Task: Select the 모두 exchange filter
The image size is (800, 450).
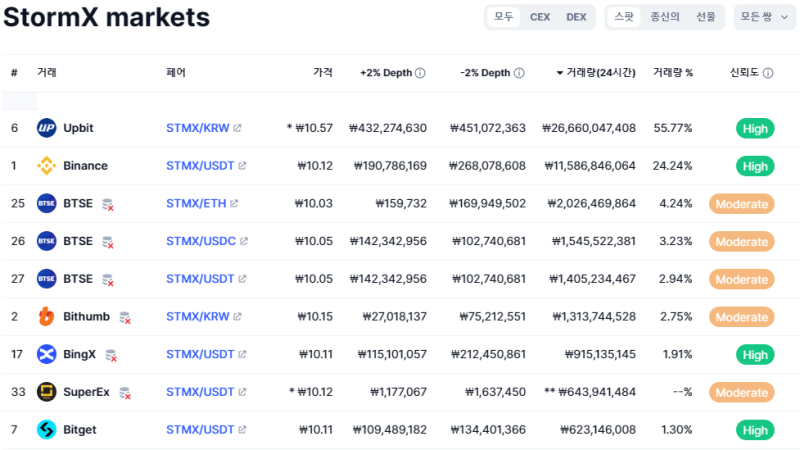Action: pos(504,17)
